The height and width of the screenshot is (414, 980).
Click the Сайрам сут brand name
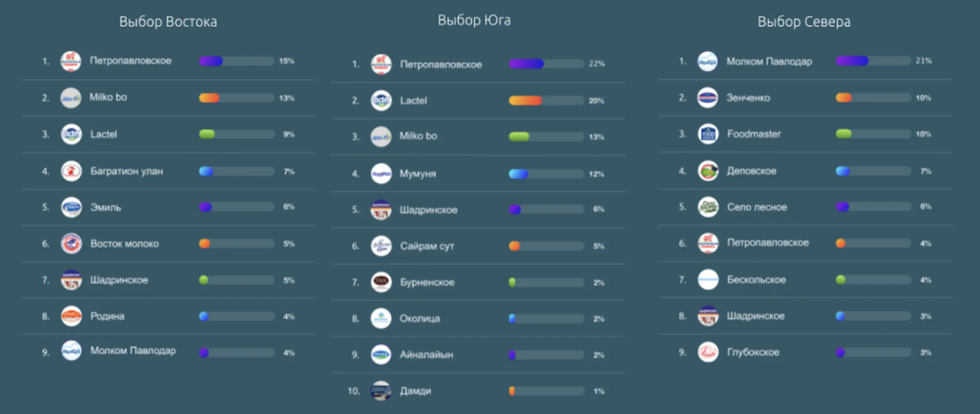click(x=426, y=246)
